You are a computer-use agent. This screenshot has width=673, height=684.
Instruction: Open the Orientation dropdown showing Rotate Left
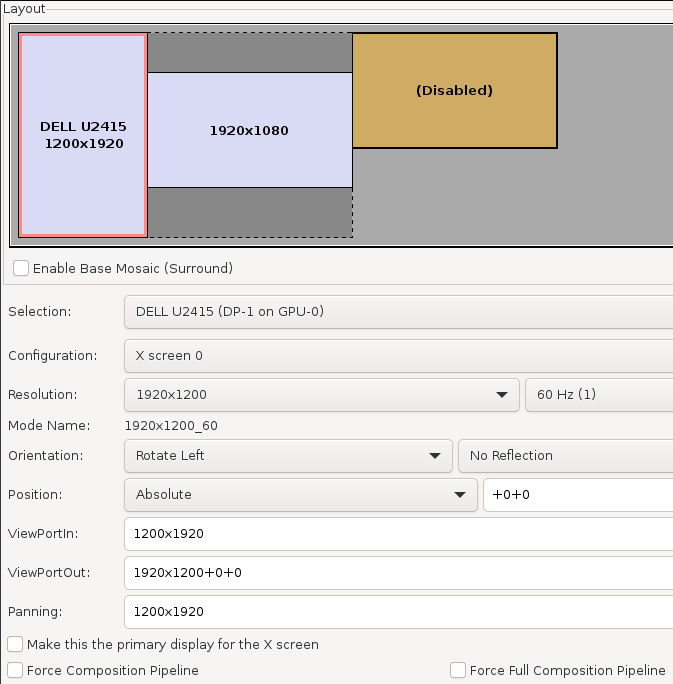(288, 456)
